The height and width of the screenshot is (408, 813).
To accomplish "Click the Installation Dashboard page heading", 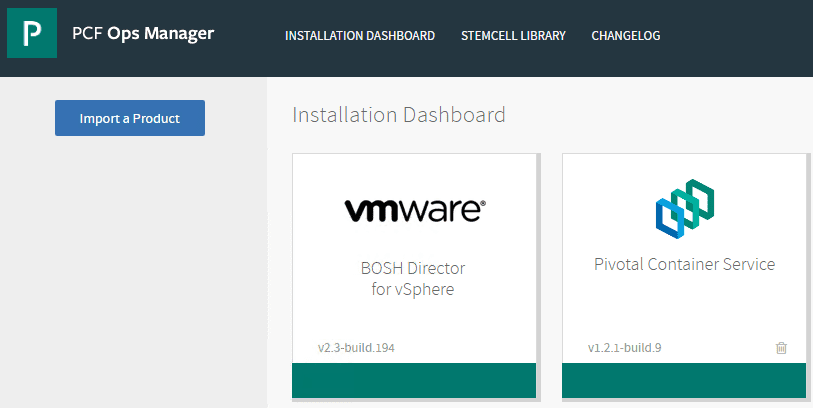I will pos(399,115).
